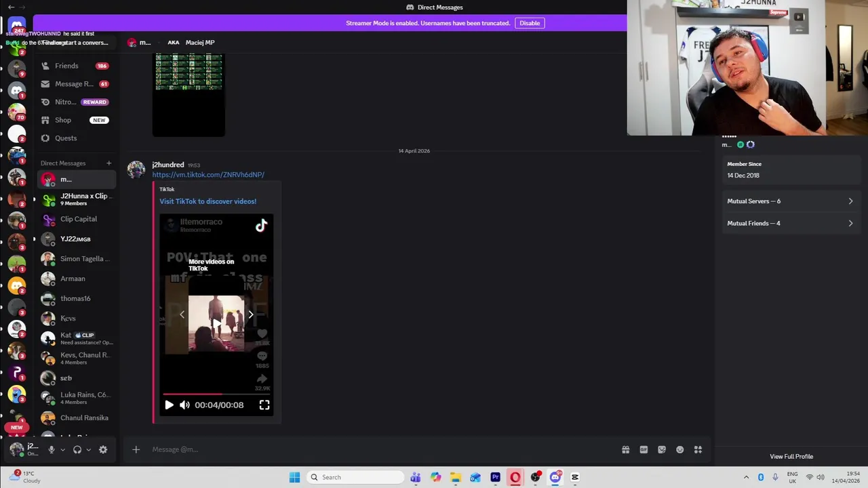
Task: Open the Friends list
Action: (x=76, y=66)
